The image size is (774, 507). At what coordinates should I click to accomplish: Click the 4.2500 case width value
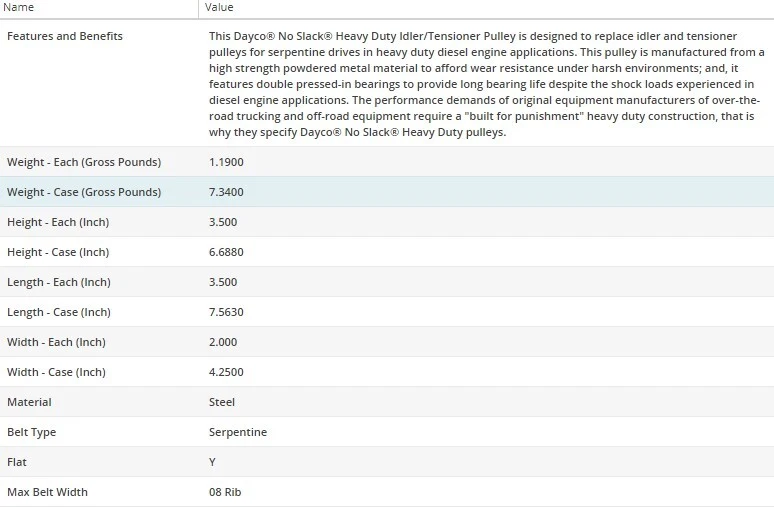point(226,372)
